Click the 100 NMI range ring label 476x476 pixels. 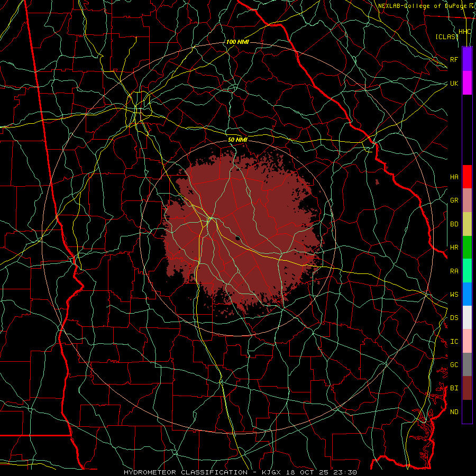237,42
